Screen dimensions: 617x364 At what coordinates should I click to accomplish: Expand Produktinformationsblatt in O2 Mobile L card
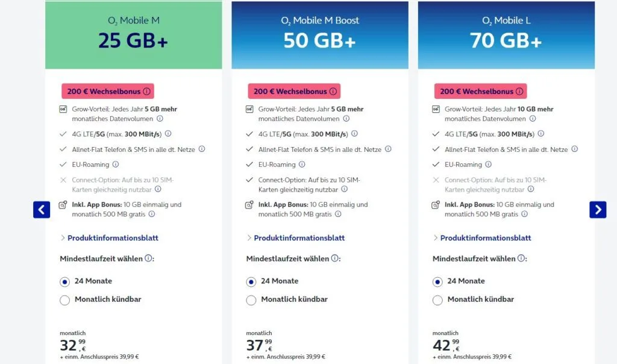tap(485, 238)
